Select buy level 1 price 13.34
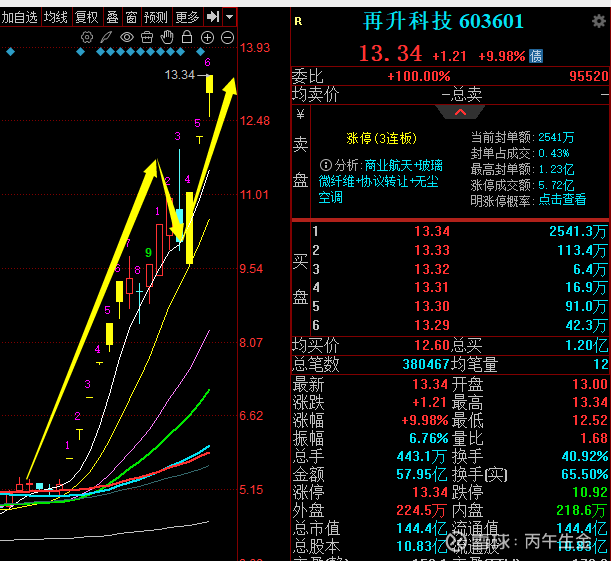The image size is (611, 561). tap(432, 231)
